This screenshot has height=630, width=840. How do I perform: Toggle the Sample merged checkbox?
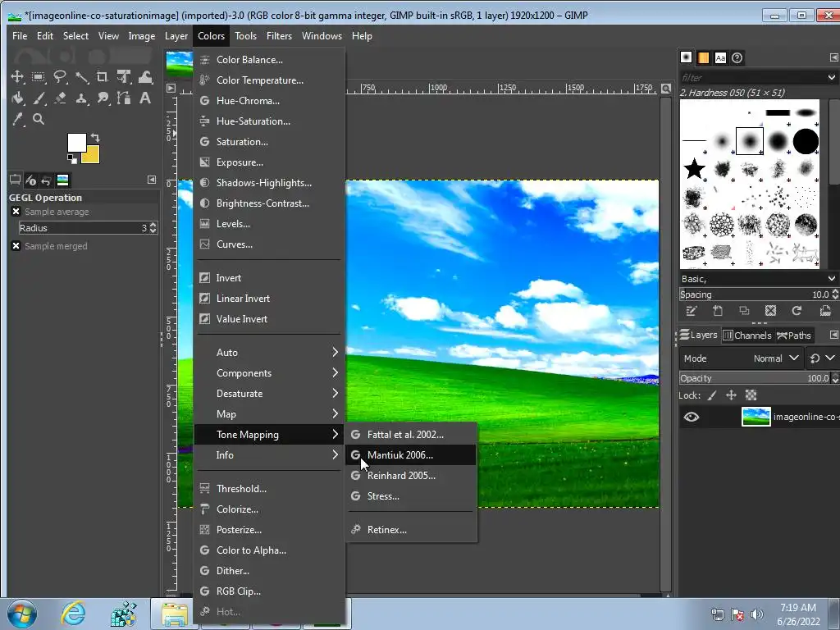click(16, 246)
